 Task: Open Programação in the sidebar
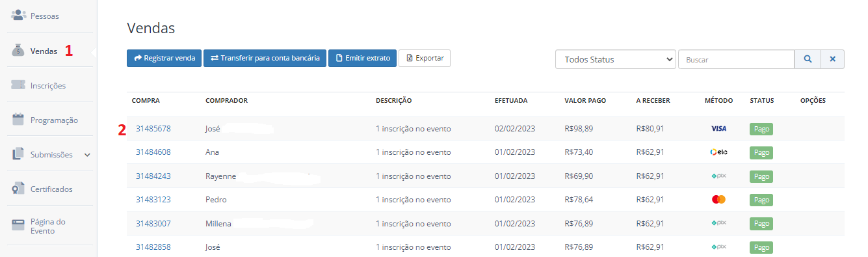(54, 120)
